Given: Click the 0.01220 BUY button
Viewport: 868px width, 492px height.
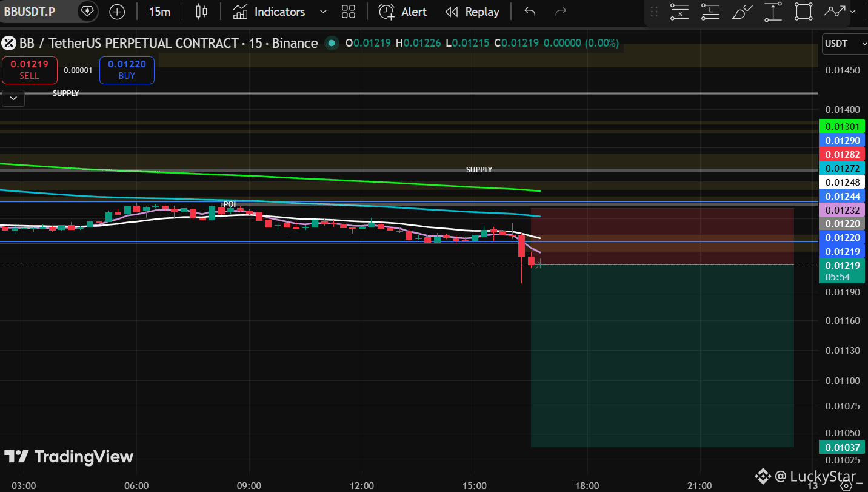Looking at the screenshot, I should (127, 70).
